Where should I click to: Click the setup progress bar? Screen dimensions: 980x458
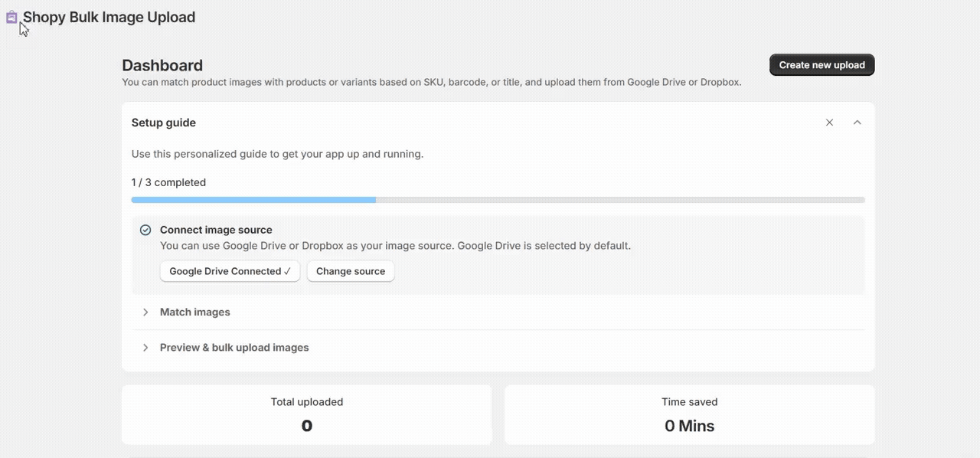tap(498, 200)
